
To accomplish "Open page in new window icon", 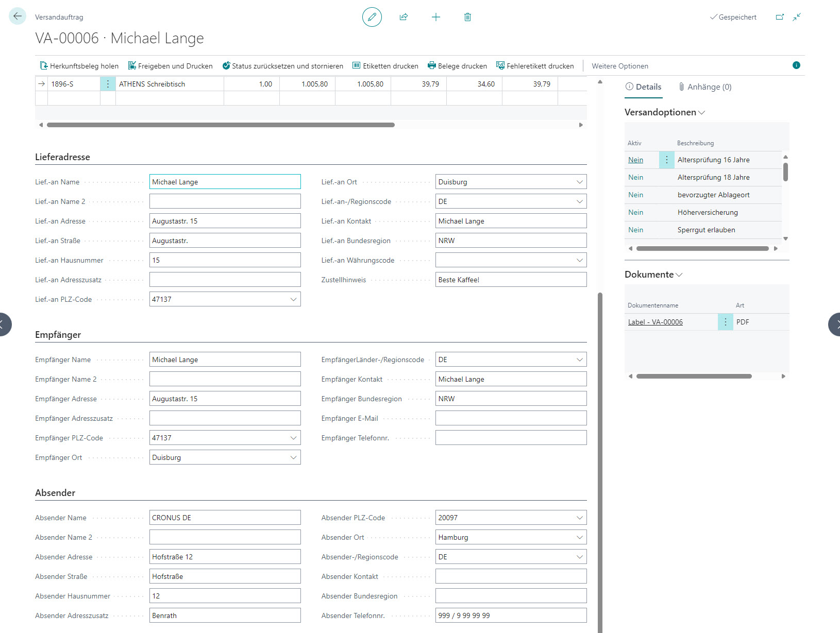I will coord(780,17).
